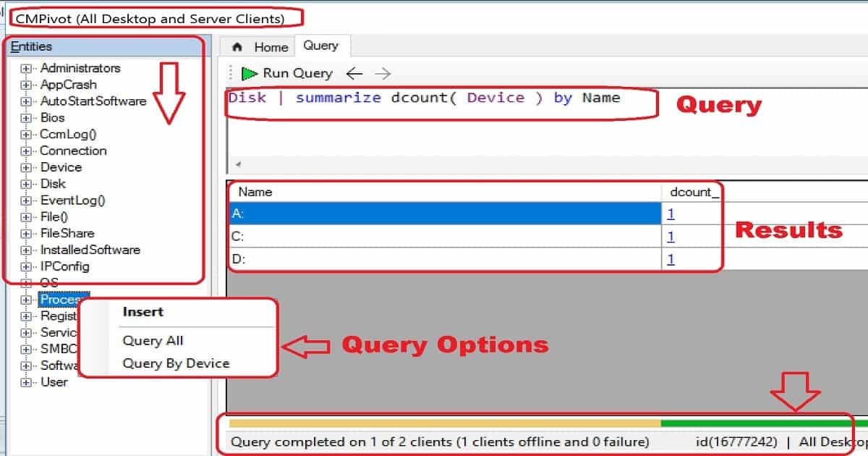Expand the Bios entity node
This screenshot has height=456, width=868.
coord(27,117)
